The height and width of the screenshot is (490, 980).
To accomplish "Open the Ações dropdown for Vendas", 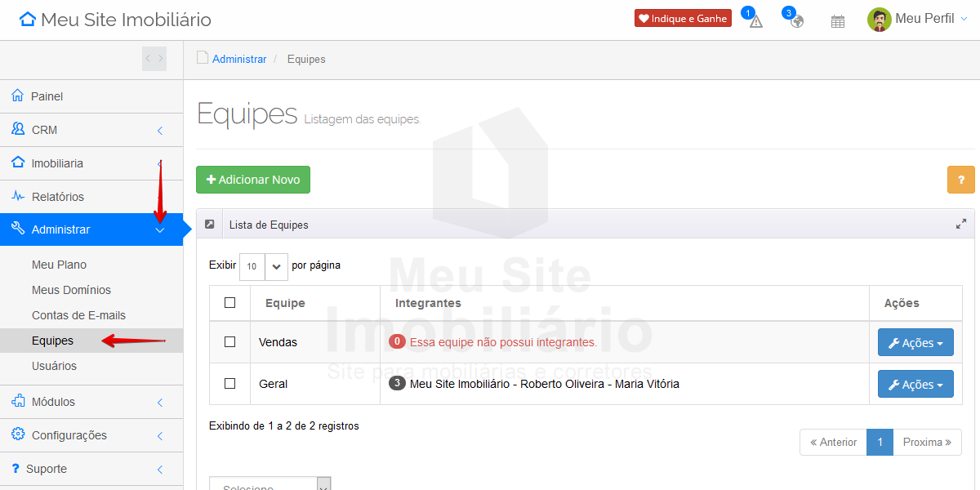I will (915, 343).
